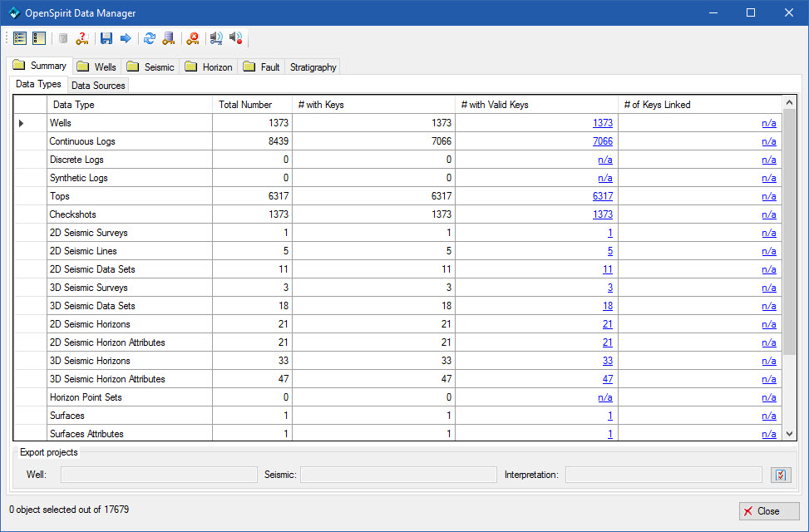809x532 pixels.
Task: Click the select-all checklist toolbar icon
Action: coord(20,38)
